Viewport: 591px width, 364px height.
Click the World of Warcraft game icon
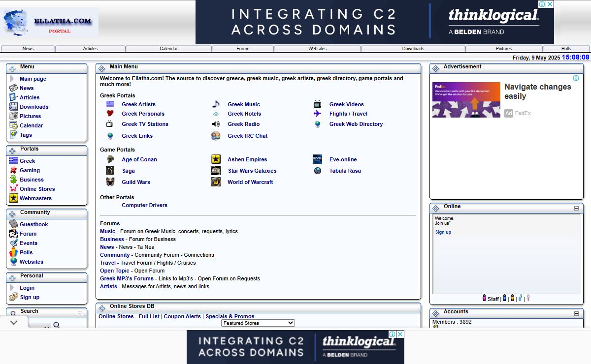tap(216, 182)
